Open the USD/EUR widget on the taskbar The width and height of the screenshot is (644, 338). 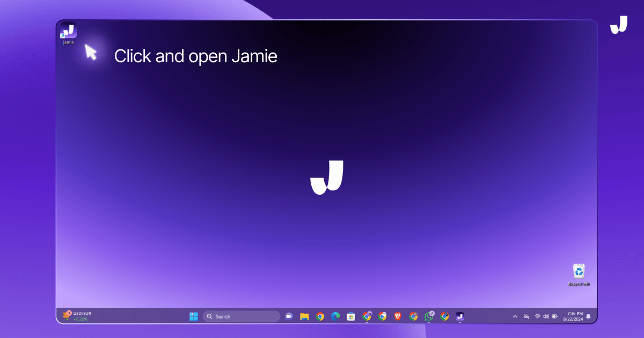[x=77, y=316]
